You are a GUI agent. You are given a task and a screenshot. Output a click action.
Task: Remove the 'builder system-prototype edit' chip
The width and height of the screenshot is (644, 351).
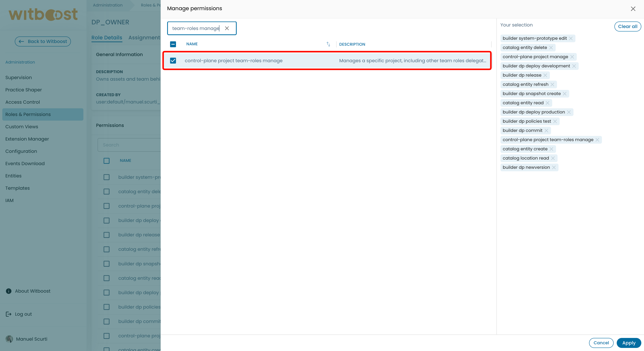571,38
